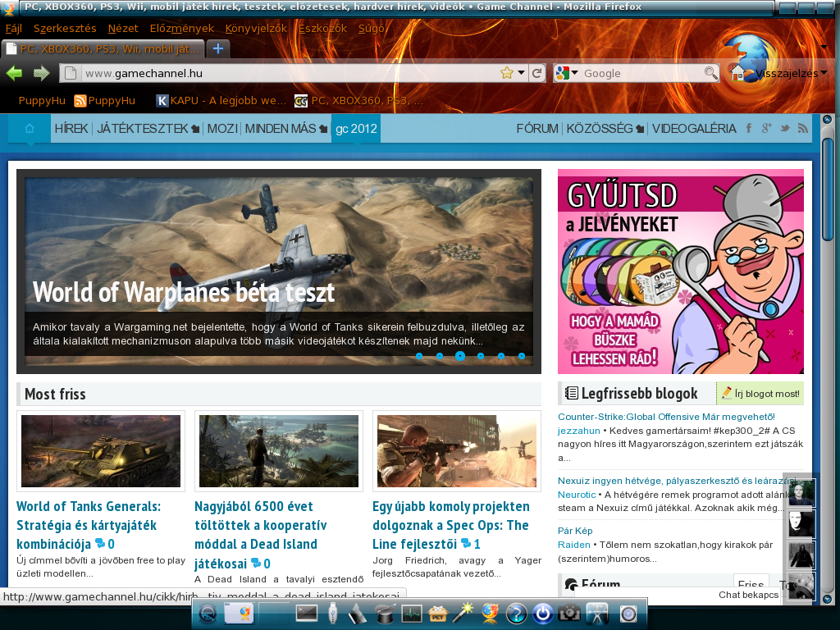Select the gc 2012 navigation tab

pos(356,129)
